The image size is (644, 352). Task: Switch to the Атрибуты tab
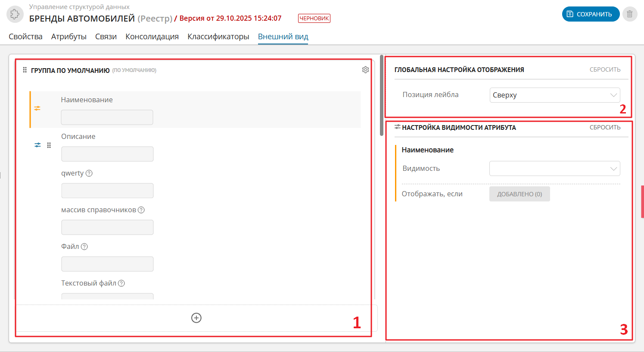point(69,37)
